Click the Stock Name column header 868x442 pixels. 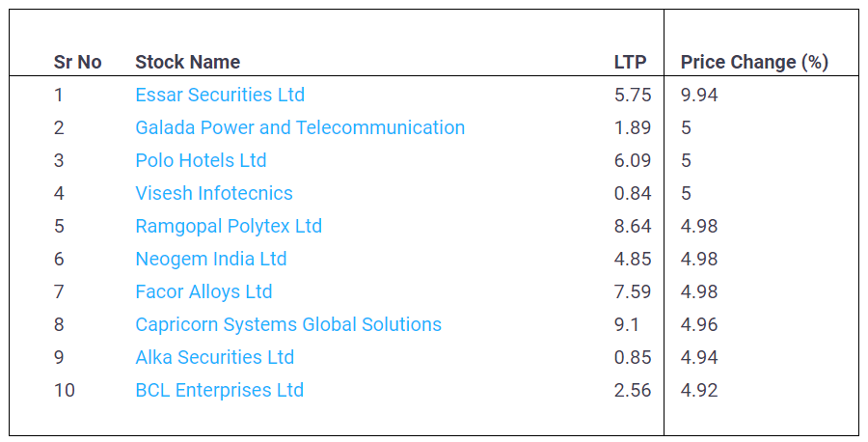[x=187, y=62]
